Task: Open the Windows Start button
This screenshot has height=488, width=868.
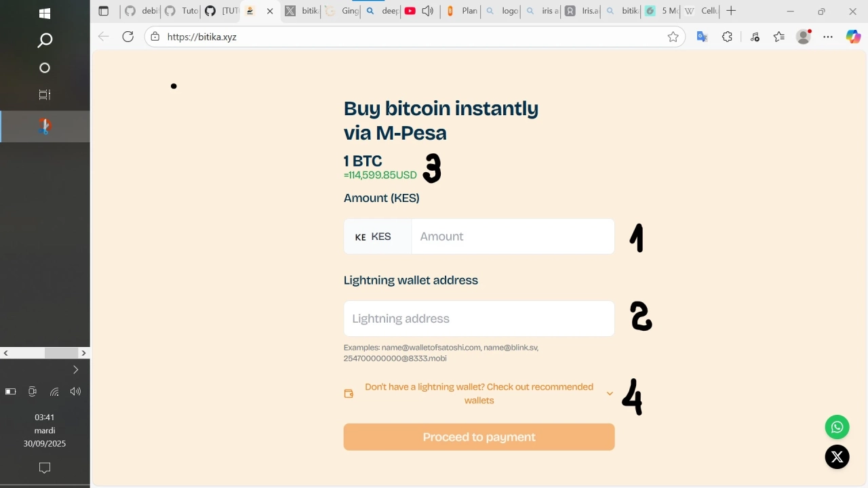Action: (45, 14)
